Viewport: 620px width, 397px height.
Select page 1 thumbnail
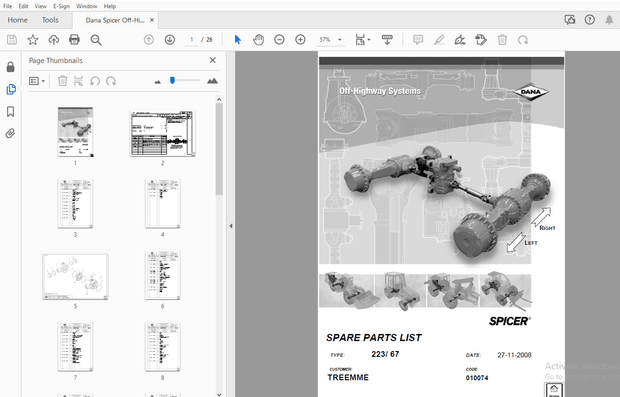click(x=75, y=132)
